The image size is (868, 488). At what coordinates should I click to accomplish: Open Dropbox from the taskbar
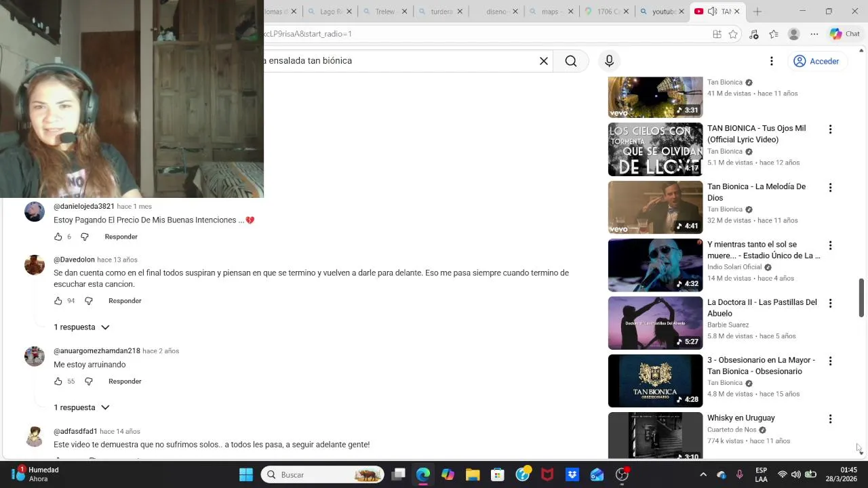coord(572,474)
